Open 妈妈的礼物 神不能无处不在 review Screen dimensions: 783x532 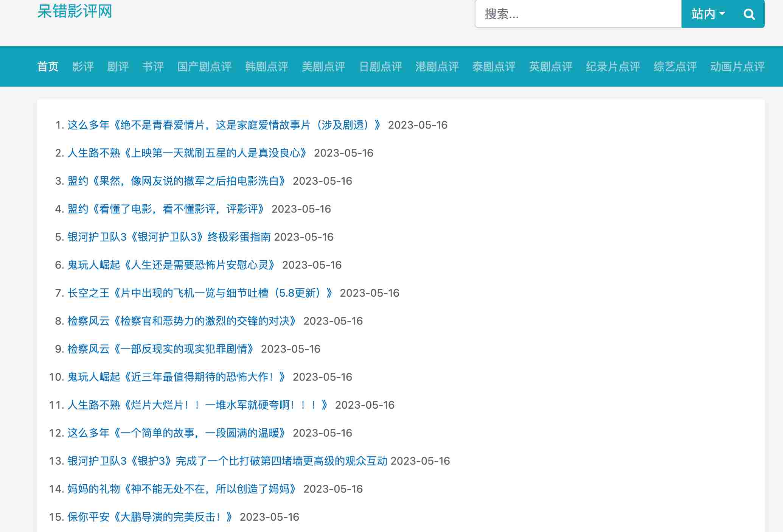[x=182, y=489]
